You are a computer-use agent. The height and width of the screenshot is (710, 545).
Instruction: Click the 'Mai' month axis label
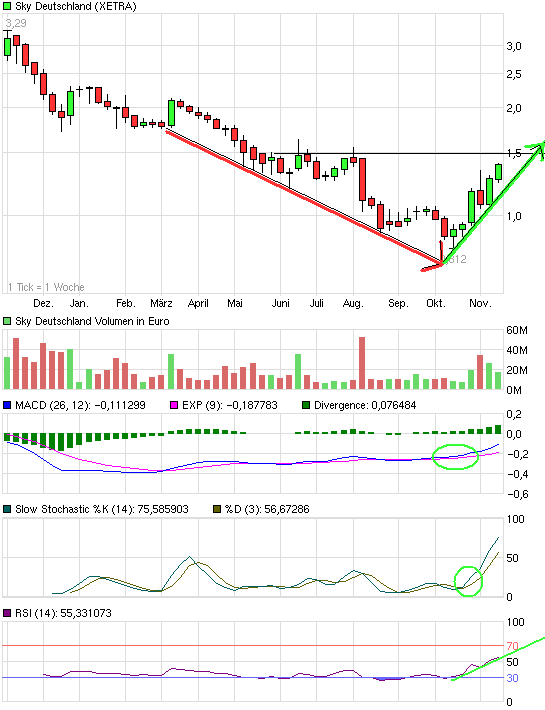tap(234, 303)
